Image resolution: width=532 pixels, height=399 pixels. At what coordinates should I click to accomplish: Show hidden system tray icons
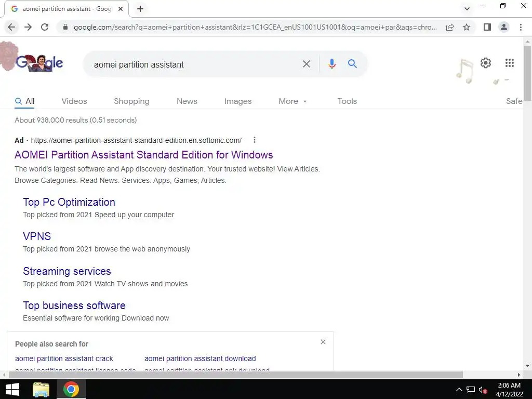point(459,390)
